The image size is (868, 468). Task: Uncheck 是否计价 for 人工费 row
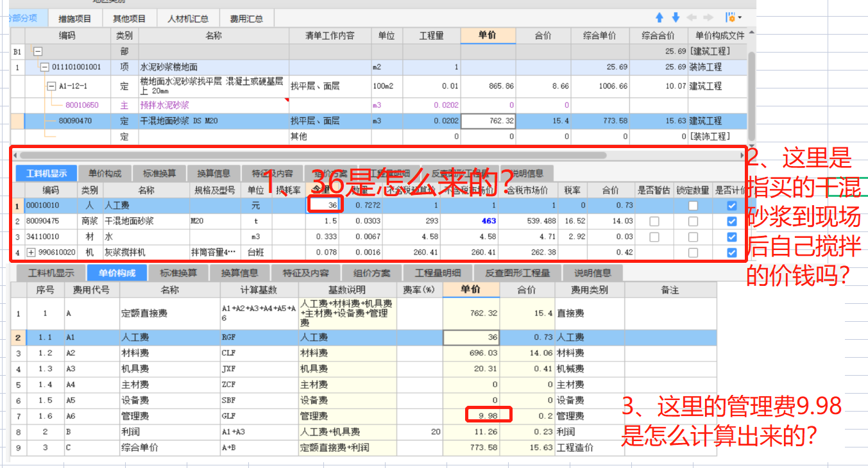[x=732, y=206]
